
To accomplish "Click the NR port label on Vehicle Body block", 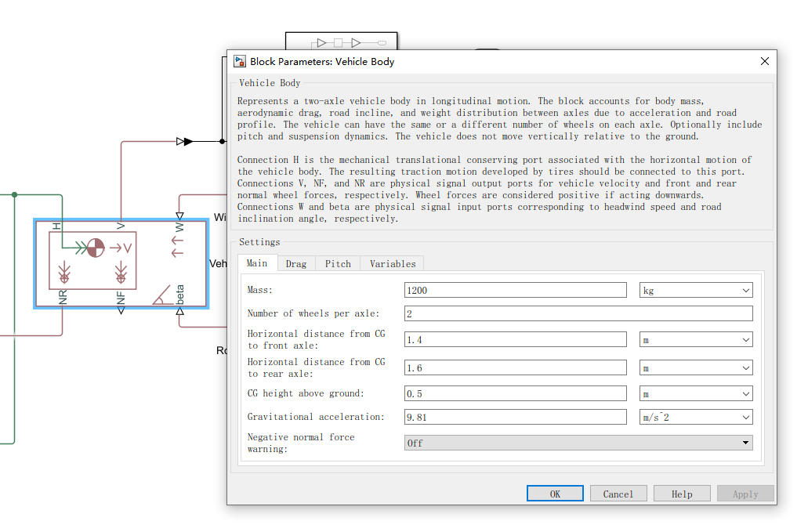I will 63,297.
